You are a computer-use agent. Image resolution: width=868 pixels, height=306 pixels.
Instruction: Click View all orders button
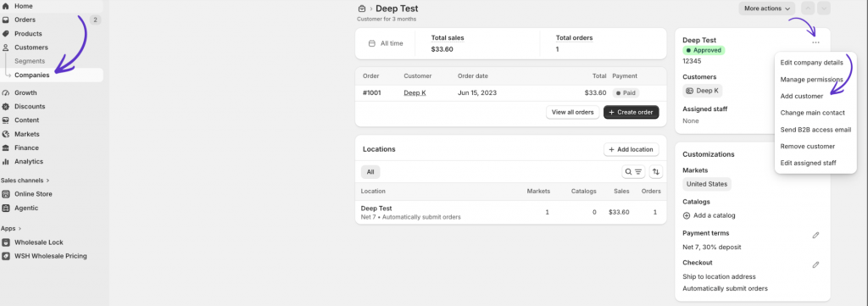click(x=572, y=113)
